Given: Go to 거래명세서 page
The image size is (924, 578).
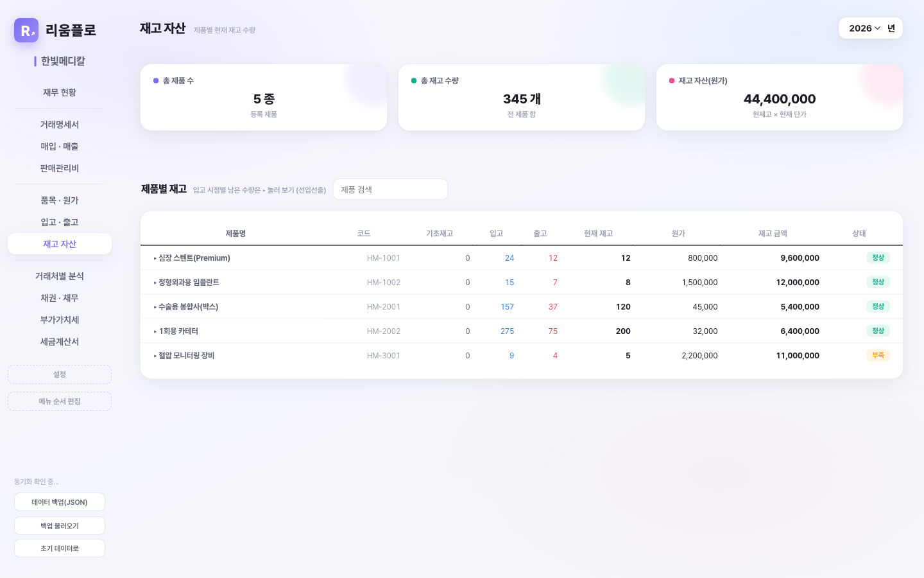Looking at the screenshot, I should (60, 125).
